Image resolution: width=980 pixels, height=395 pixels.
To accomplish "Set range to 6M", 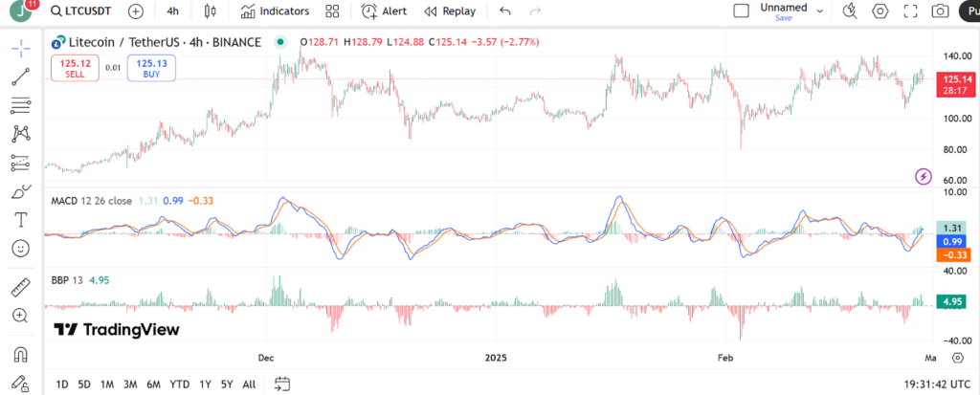I will [154, 384].
